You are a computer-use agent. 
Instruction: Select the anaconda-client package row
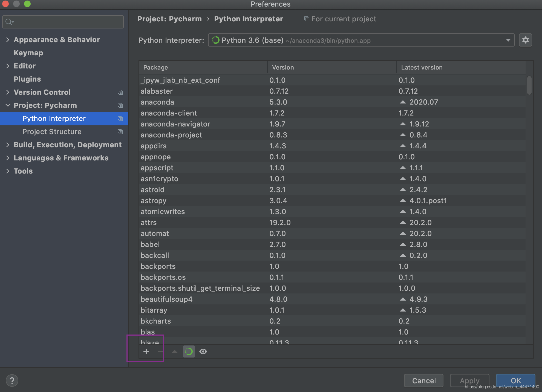coord(332,113)
